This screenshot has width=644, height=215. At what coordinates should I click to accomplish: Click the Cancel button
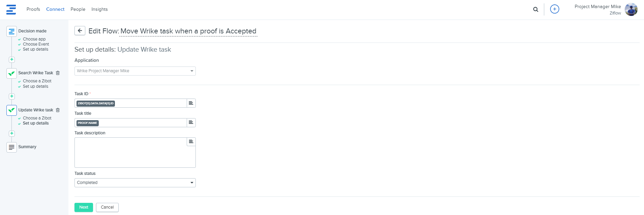(x=107, y=207)
